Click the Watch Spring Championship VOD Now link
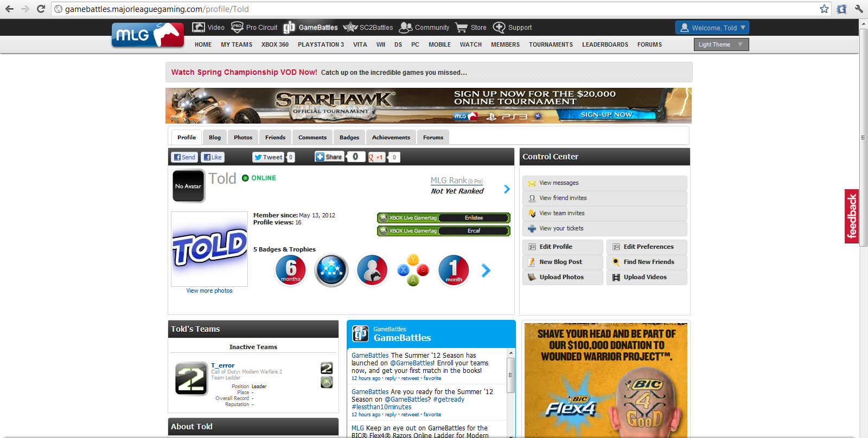868x438 pixels. 244,72
